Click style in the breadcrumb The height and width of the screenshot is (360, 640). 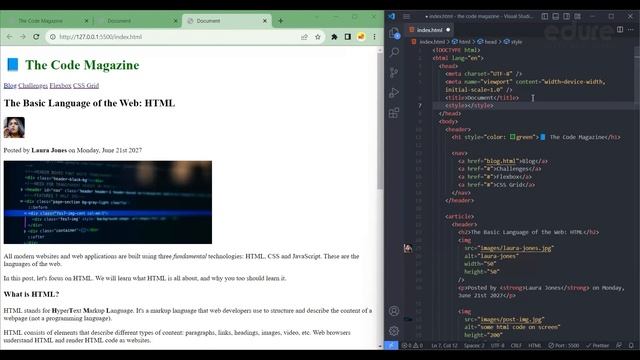[x=516, y=42]
